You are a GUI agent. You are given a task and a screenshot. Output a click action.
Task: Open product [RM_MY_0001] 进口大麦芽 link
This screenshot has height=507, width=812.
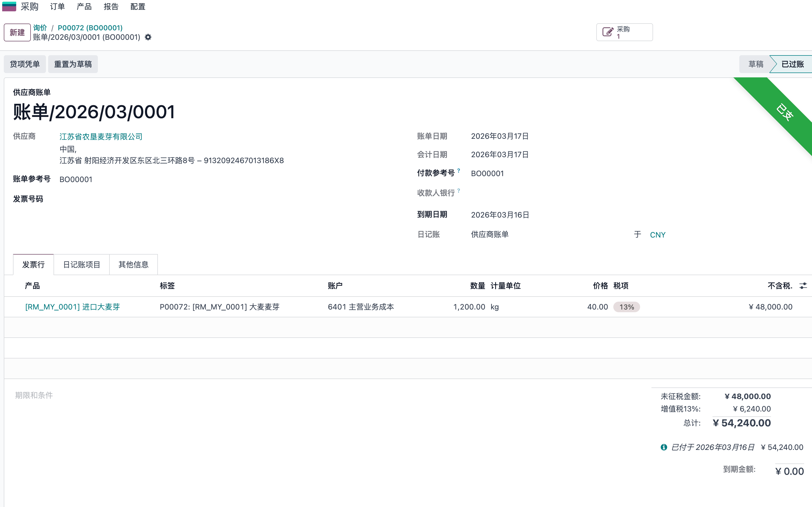point(72,307)
